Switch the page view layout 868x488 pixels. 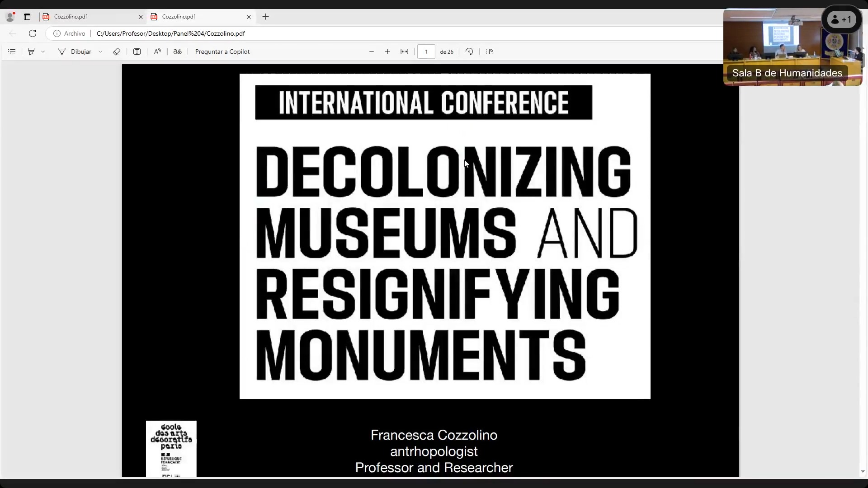pyautogui.click(x=490, y=52)
